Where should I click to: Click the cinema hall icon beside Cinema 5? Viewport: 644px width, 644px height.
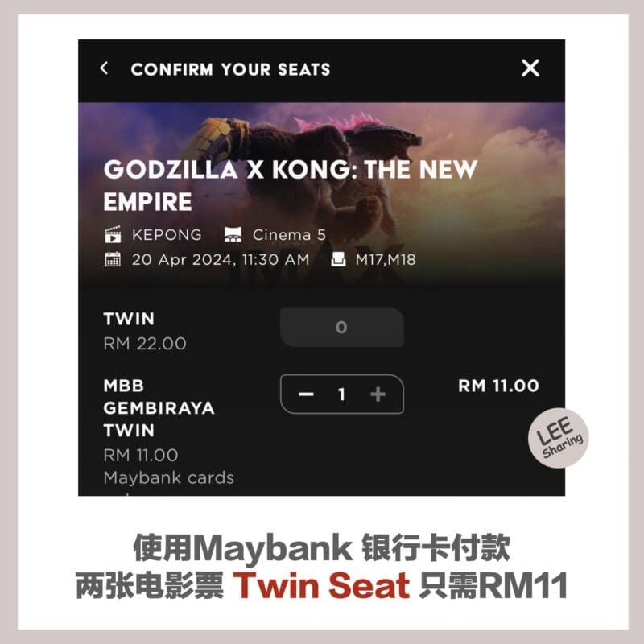click(233, 234)
